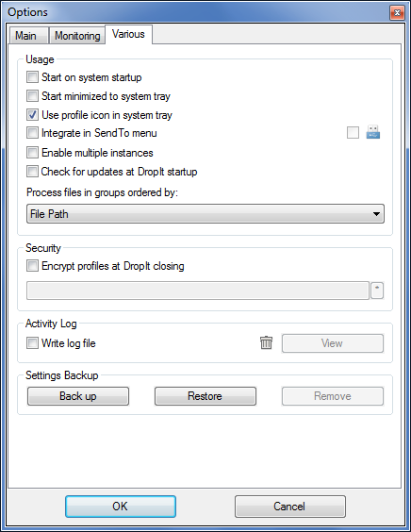
Task: Click the Remove backup button
Action: pyautogui.click(x=333, y=396)
